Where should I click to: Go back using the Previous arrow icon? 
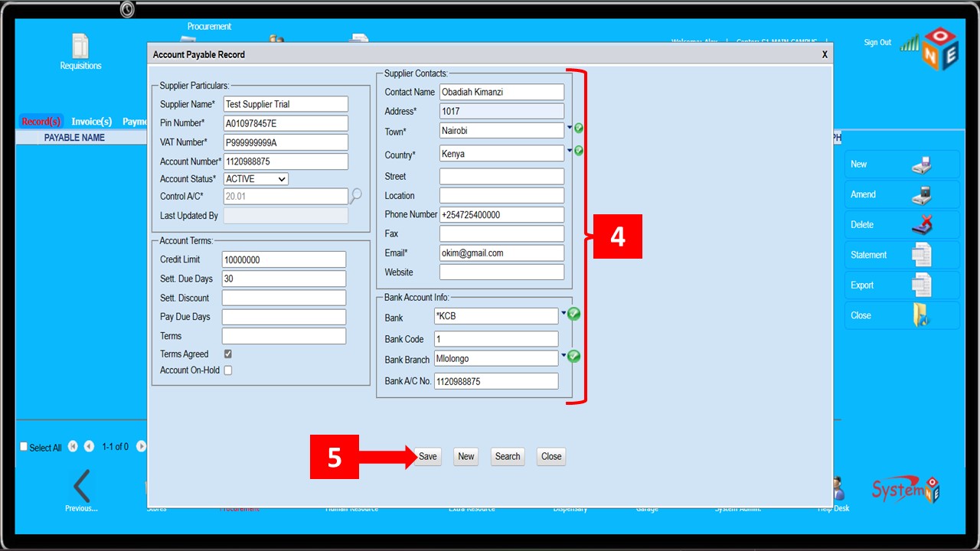click(x=81, y=486)
